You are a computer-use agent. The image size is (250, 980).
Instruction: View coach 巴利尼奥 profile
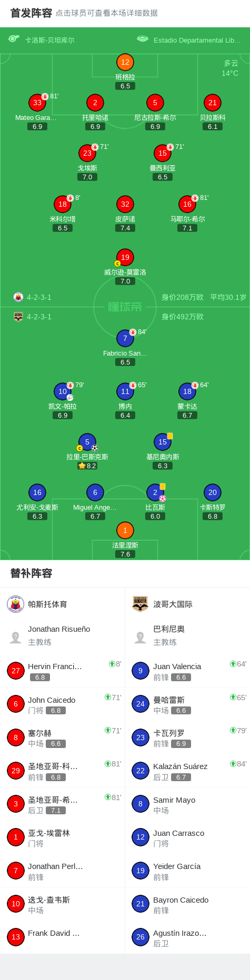pos(187,635)
